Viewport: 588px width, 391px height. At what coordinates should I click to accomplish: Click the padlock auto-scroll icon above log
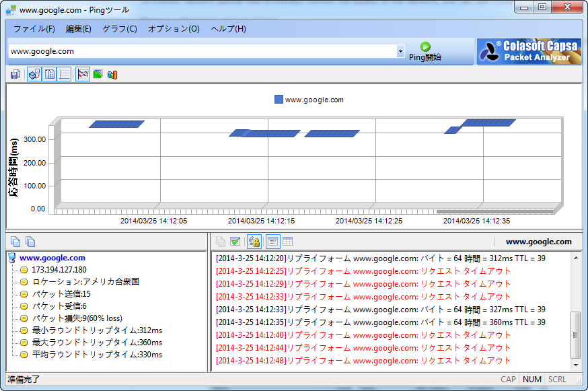254,242
